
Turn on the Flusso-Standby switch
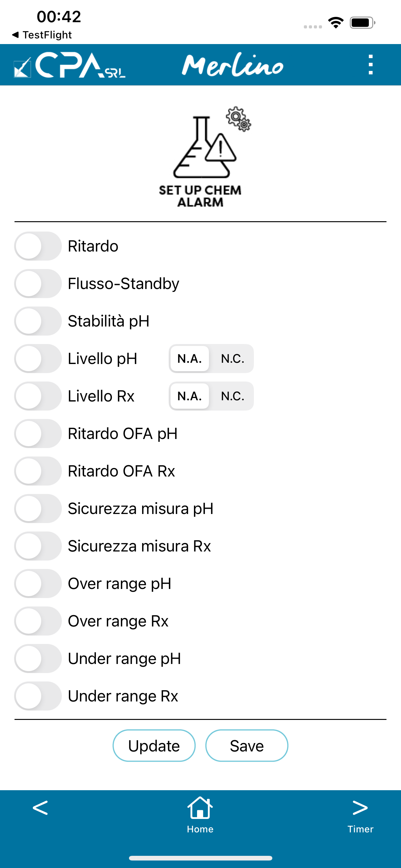(x=38, y=283)
